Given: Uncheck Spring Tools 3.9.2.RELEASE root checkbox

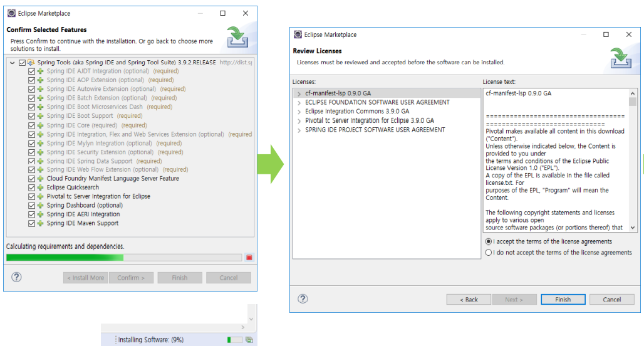Looking at the screenshot, I should (22, 63).
